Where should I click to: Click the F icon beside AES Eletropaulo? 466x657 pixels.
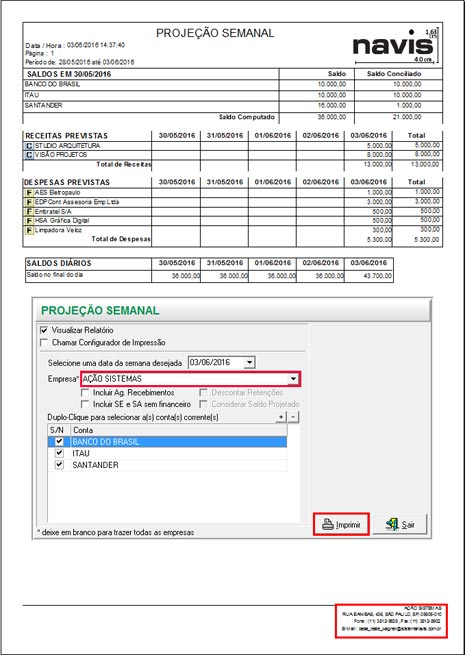click(x=29, y=193)
